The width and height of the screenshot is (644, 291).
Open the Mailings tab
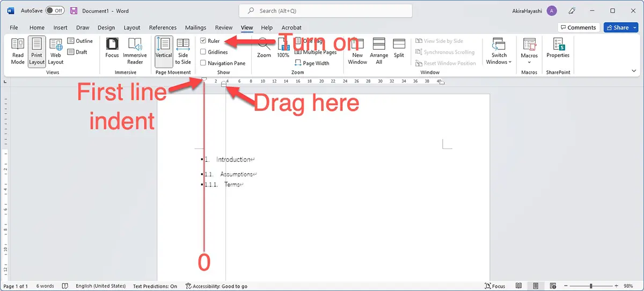coord(196,28)
